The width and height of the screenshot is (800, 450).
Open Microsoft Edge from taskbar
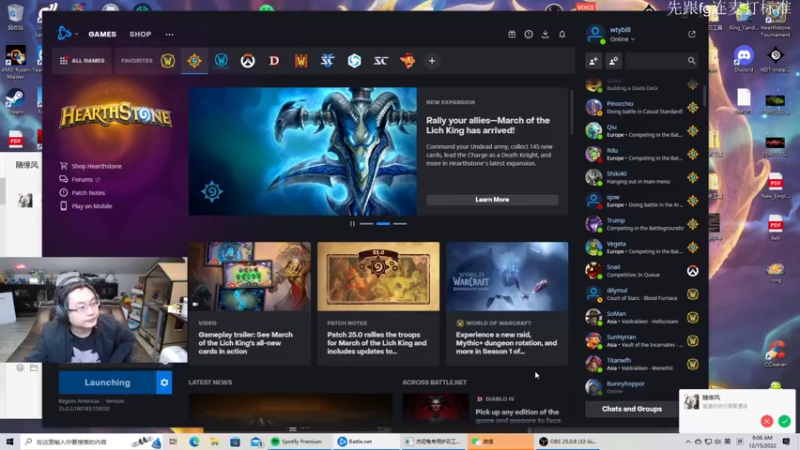pyautogui.click(x=194, y=441)
